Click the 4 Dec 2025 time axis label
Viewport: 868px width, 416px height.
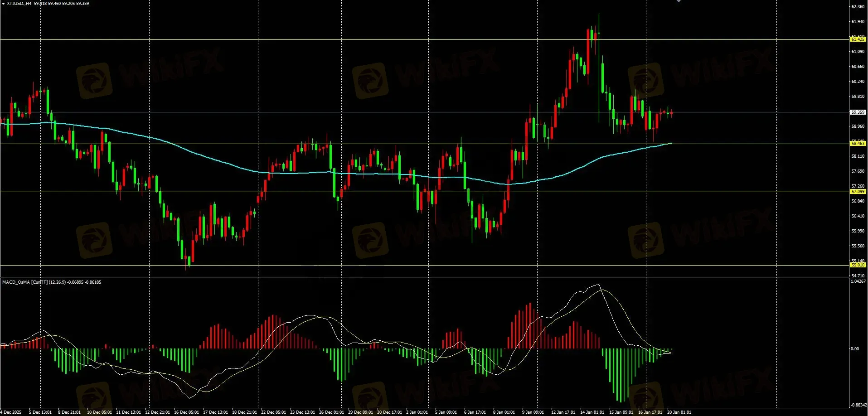[11, 412]
